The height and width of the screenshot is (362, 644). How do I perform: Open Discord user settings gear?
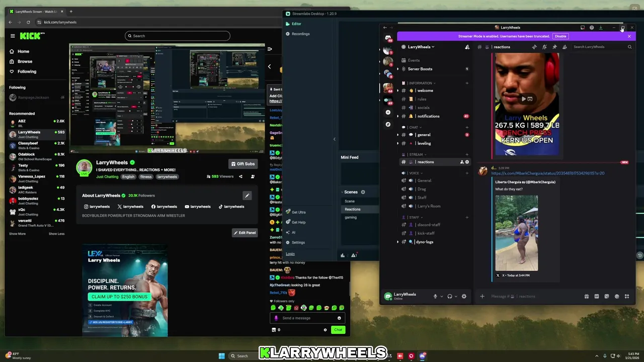464,296
